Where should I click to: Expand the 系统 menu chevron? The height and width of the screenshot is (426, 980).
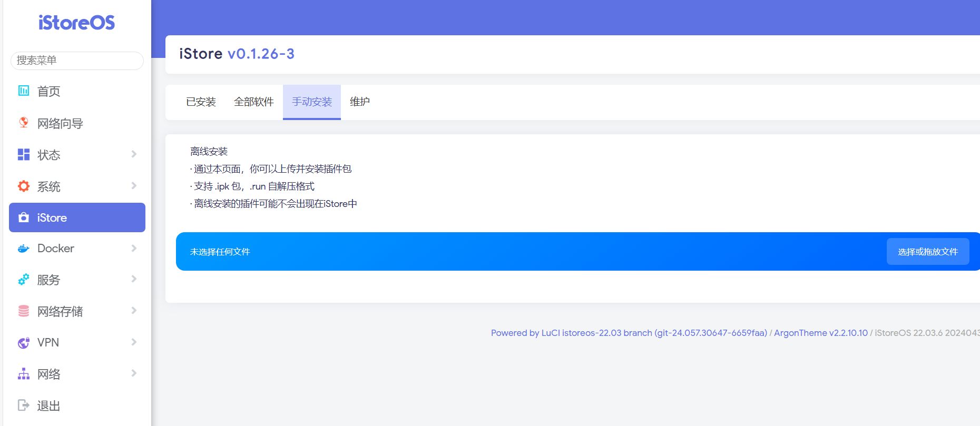coord(134,186)
